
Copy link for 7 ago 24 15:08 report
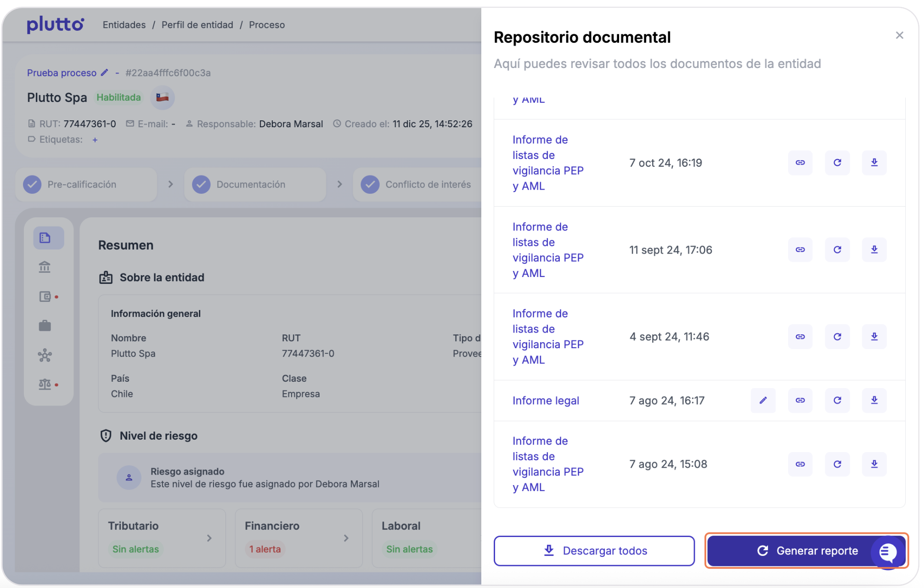pyautogui.click(x=800, y=464)
